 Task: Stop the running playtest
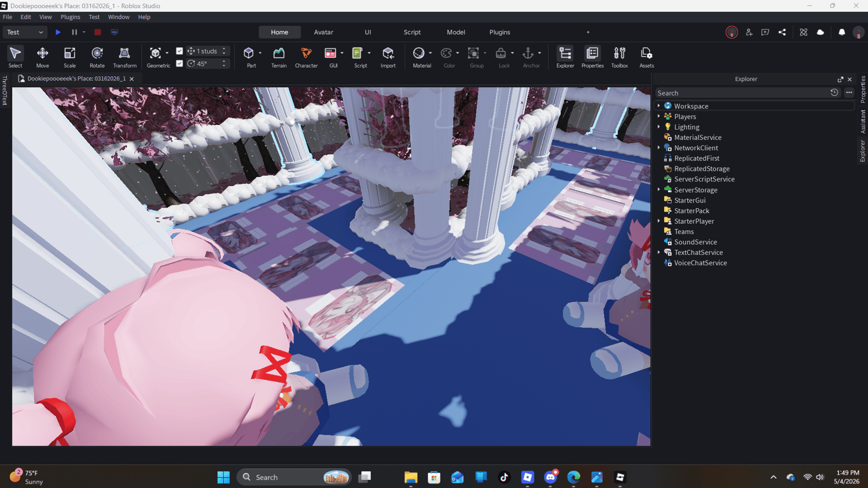(98, 32)
